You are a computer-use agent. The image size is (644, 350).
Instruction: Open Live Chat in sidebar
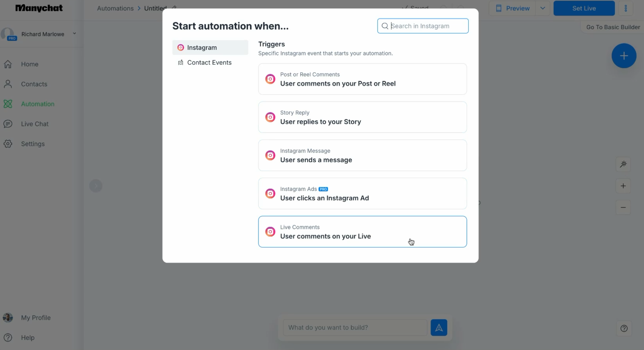pos(34,124)
